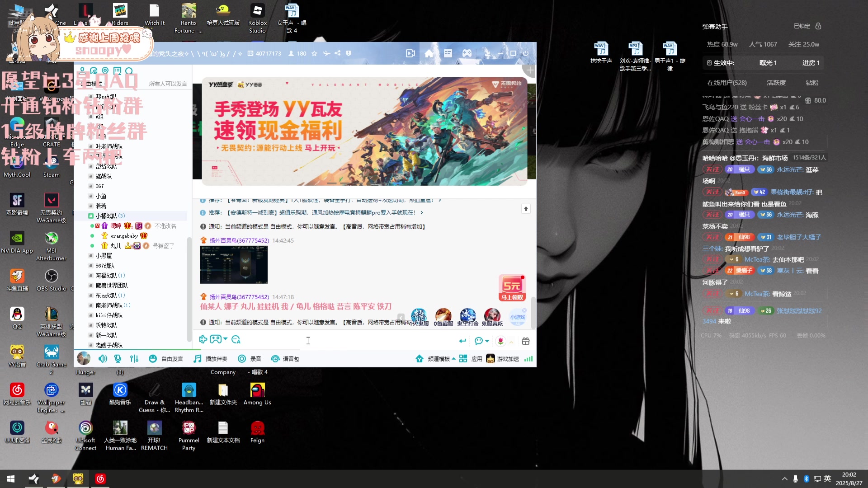Collapse the mini game strip with the left arrow
868x488 pixels.
click(x=401, y=317)
